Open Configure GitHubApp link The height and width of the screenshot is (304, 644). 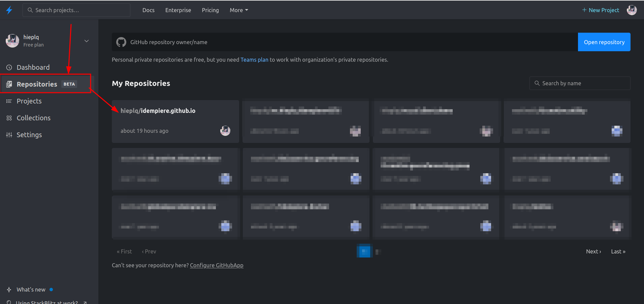coord(217,265)
